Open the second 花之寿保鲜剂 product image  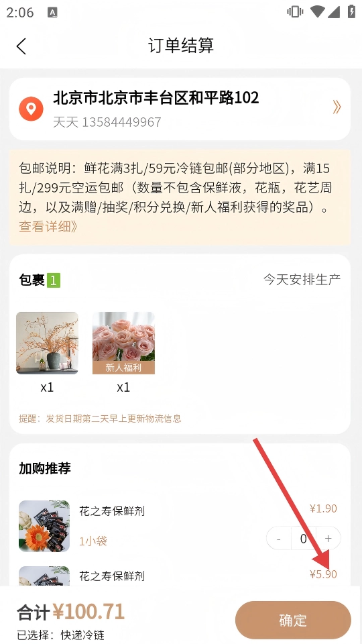coord(44,576)
